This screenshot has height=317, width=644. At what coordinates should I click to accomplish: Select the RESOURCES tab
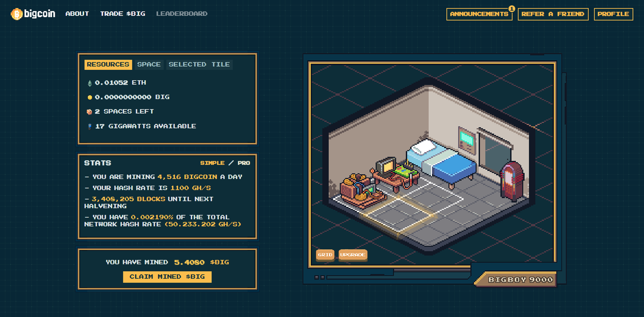pos(108,64)
